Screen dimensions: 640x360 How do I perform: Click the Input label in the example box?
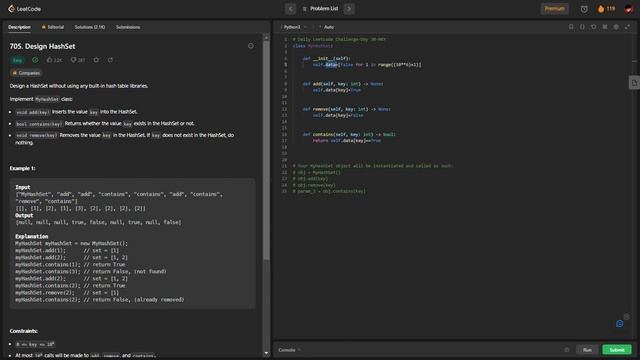click(23, 187)
